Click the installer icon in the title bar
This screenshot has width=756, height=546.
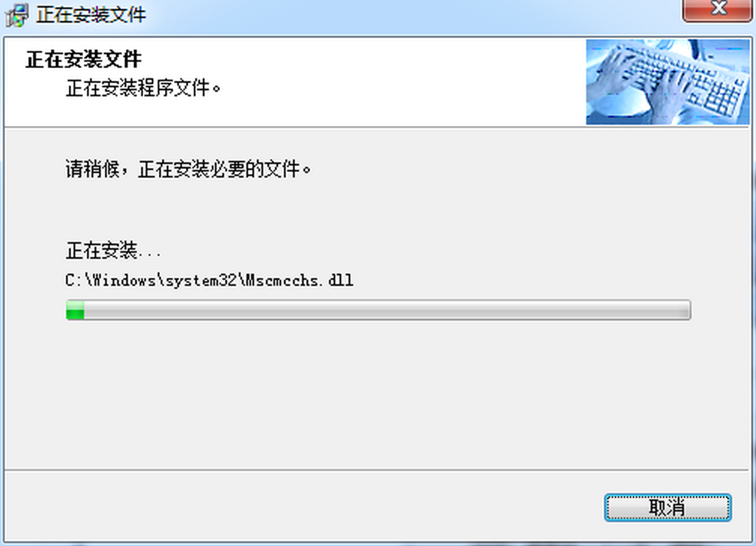click(x=15, y=14)
